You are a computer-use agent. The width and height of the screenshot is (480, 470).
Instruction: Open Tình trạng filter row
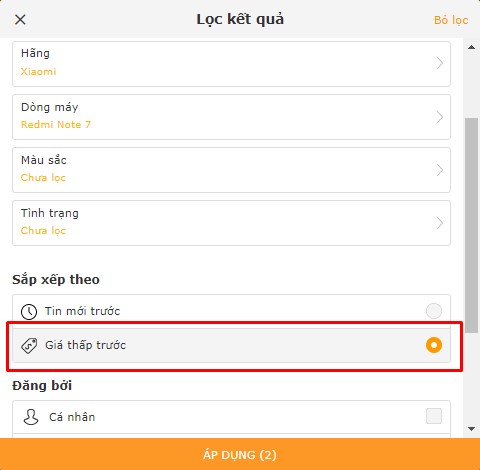coord(231,223)
